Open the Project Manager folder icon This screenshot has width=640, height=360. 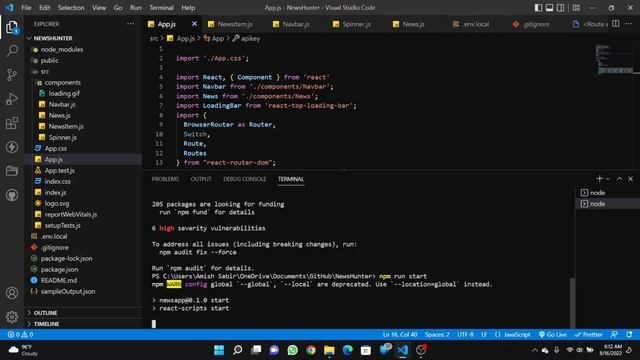(12, 171)
